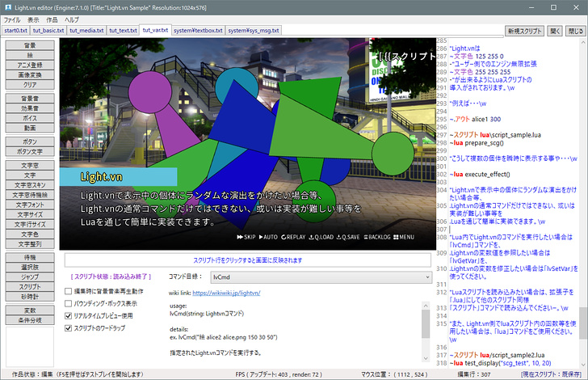Image resolution: width=588 pixels, height=380 pixels.
Task: Toggle バウンディング・ボックス表示 checkbox
Action: click(68, 303)
